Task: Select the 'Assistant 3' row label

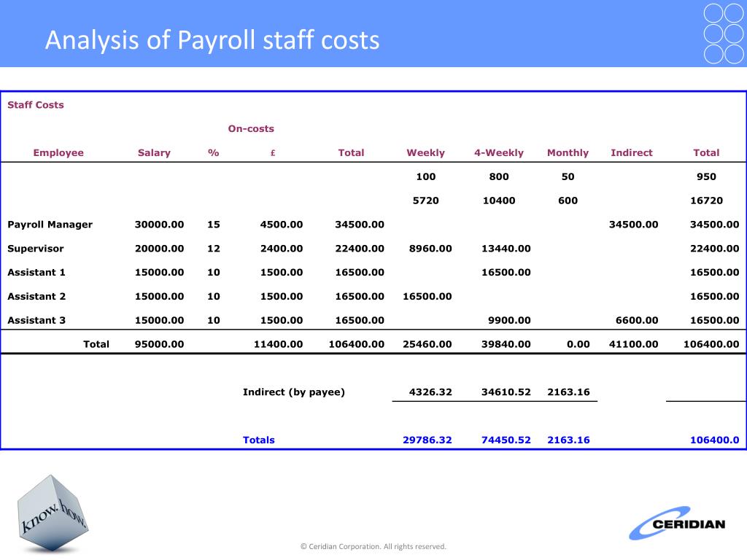Action: pos(36,321)
